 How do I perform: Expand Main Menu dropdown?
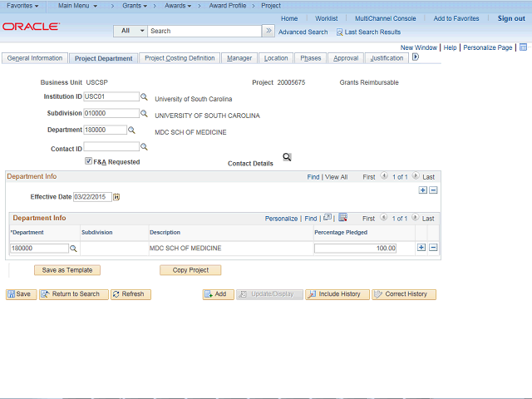point(77,6)
